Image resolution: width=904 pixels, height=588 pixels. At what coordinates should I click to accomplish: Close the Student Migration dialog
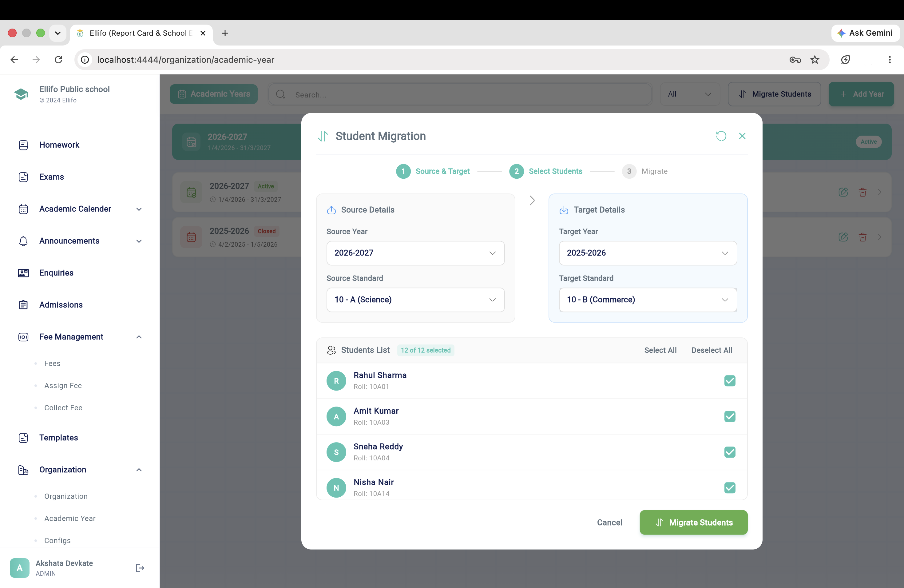pyautogui.click(x=742, y=136)
